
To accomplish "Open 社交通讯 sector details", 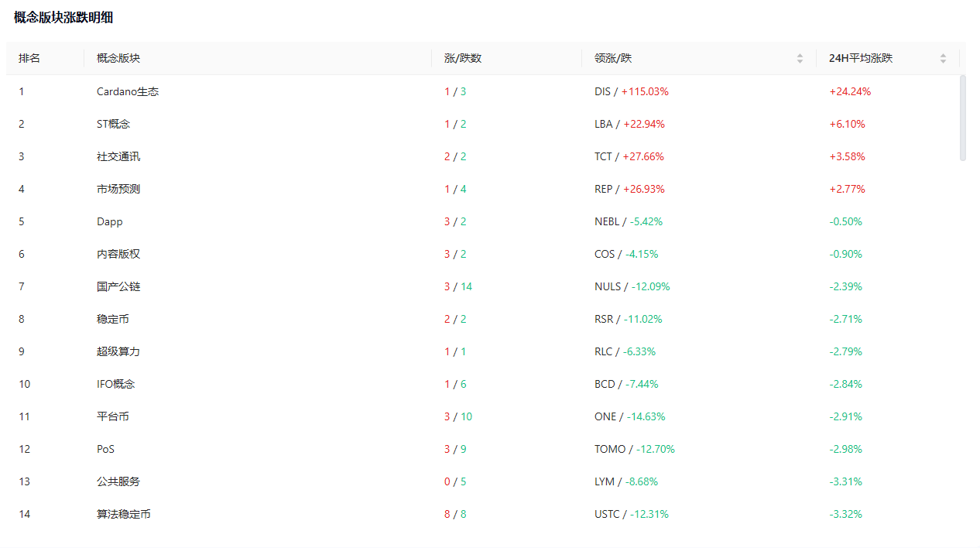I will [x=118, y=156].
